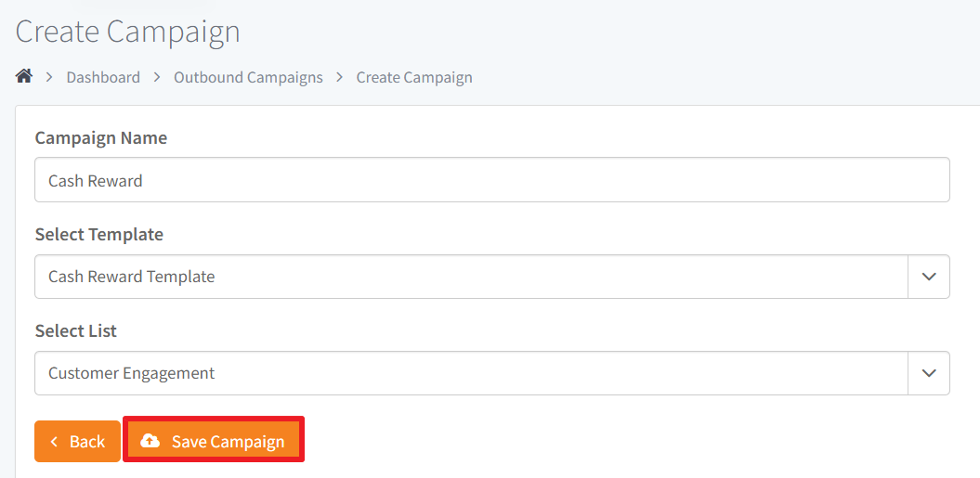
Task: Click the home icon in the breadcrumb
Action: pyautogui.click(x=24, y=77)
